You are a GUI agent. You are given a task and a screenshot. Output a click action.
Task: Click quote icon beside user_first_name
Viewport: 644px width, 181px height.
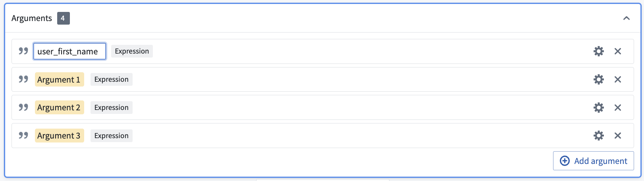(23, 51)
